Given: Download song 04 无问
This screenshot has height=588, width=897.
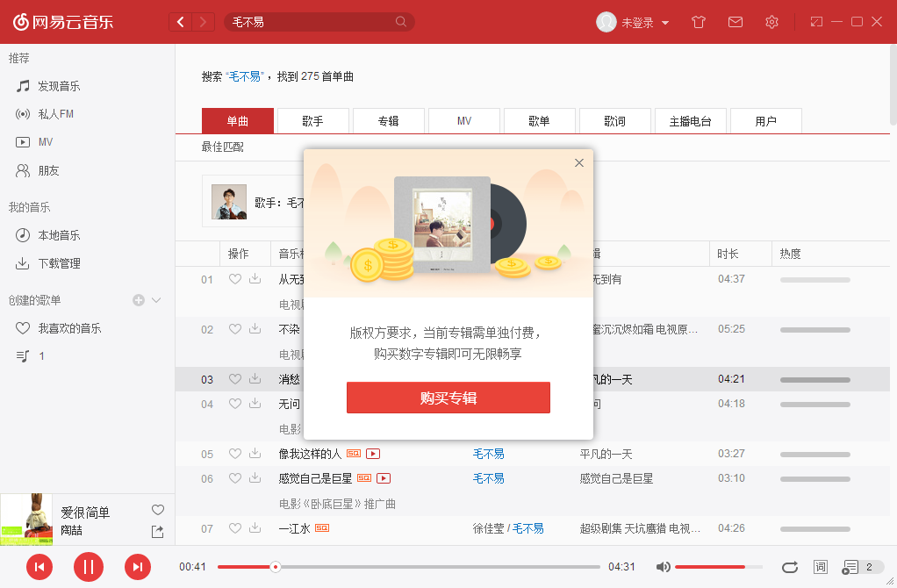Looking at the screenshot, I should (x=255, y=403).
